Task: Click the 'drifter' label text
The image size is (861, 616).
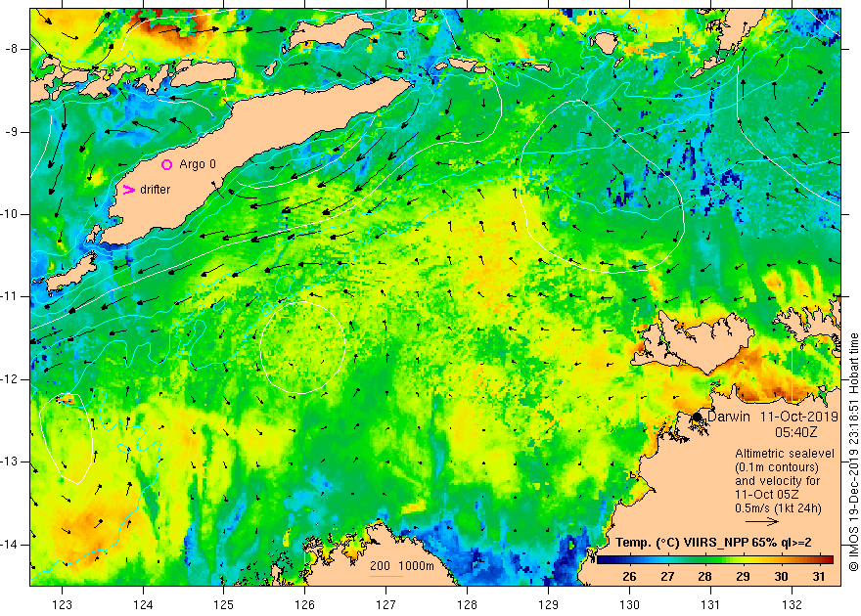Action: (156, 190)
